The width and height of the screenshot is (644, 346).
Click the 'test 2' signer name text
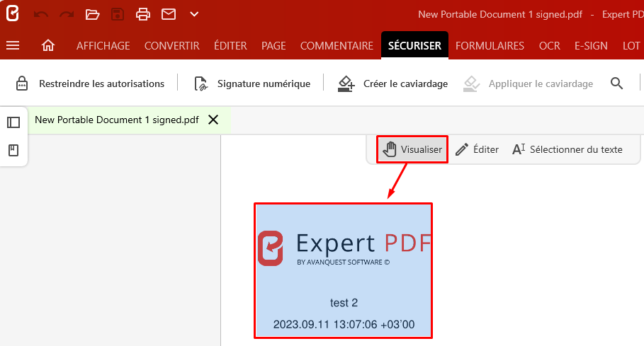tap(344, 303)
